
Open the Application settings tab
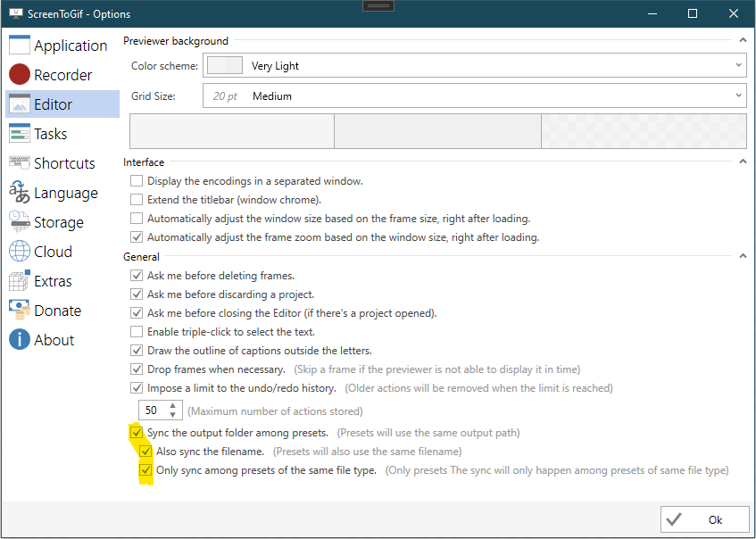point(62,46)
